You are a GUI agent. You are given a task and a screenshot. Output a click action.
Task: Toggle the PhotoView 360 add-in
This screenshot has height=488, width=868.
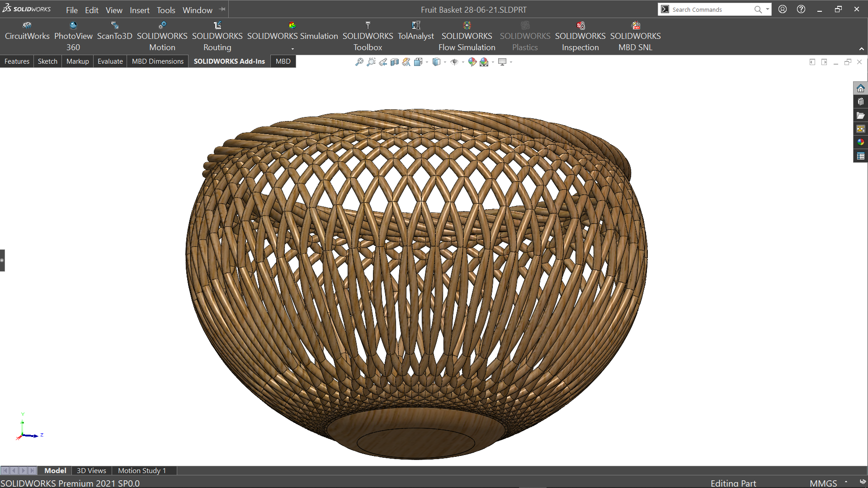coord(73,36)
